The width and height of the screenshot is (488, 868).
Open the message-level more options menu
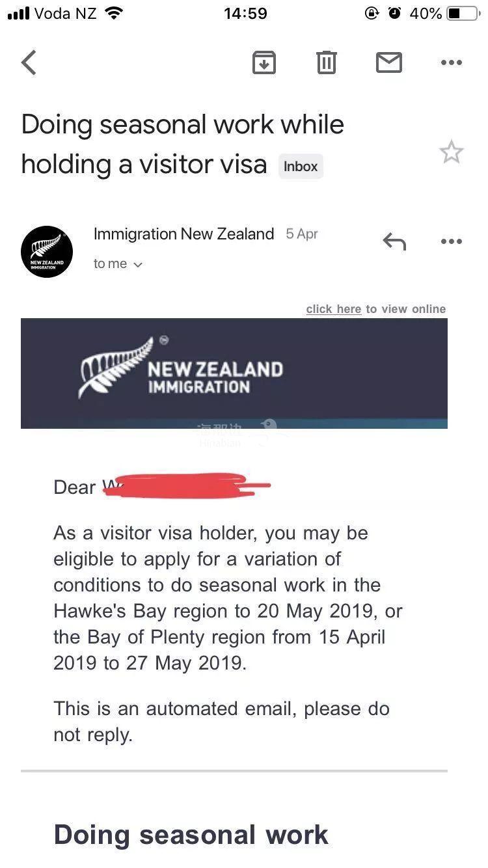451,241
